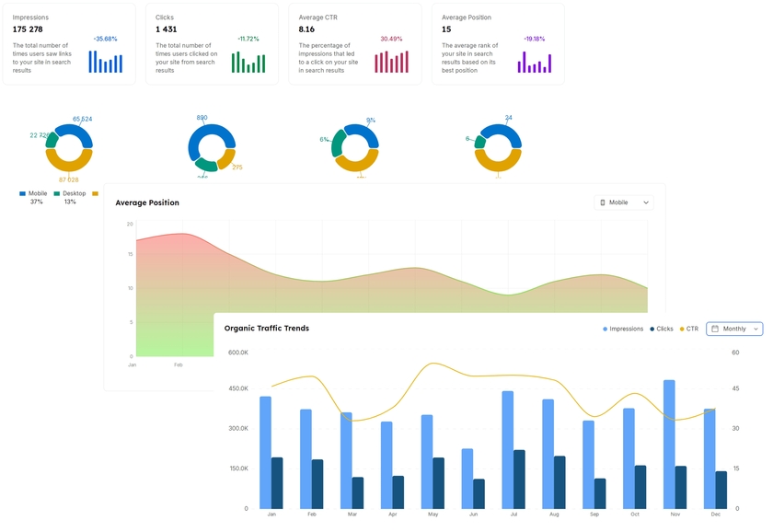
Task: Click the calendar icon in Monthly selector
Action: [715, 329]
